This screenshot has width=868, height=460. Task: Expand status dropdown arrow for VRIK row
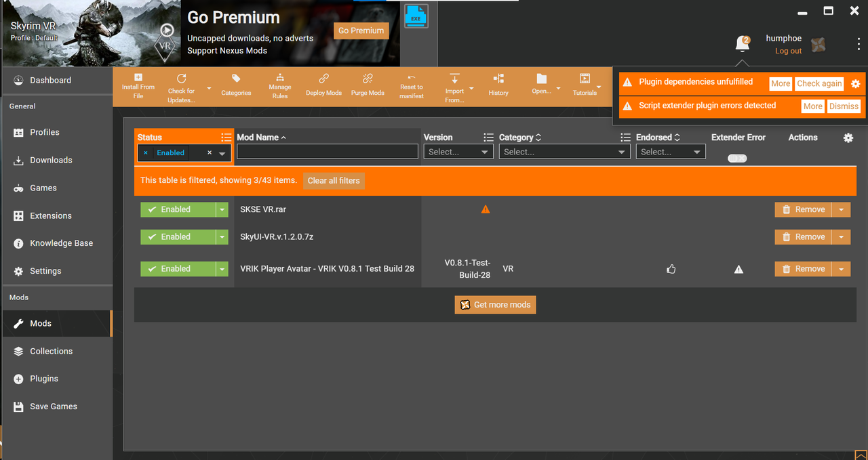point(222,269)
